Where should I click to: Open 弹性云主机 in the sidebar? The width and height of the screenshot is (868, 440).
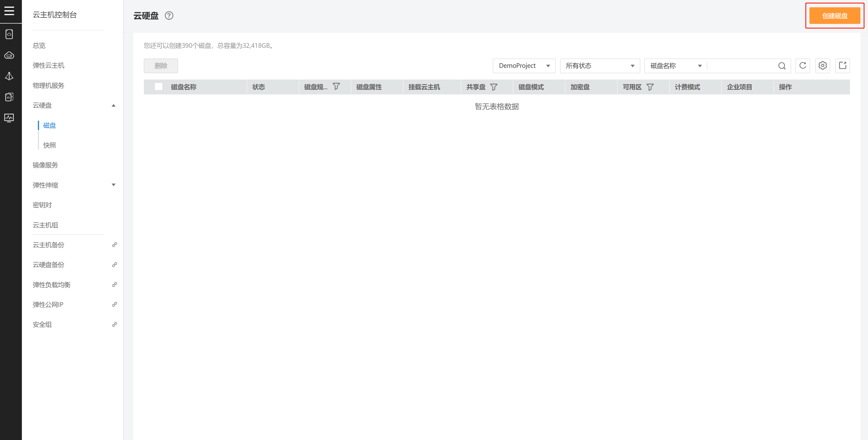[x=48, y=65]
